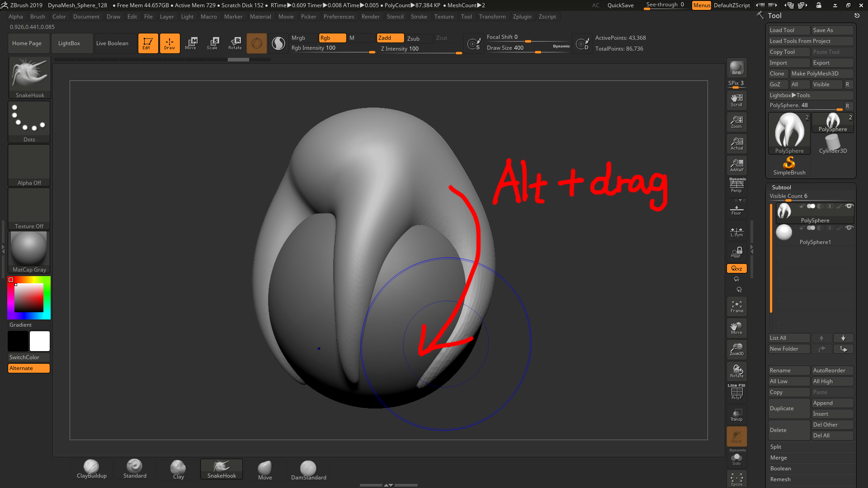Toggle visibility eye of PolySphere1 subtool
The image size is (868, 488).
coord(849,228)
